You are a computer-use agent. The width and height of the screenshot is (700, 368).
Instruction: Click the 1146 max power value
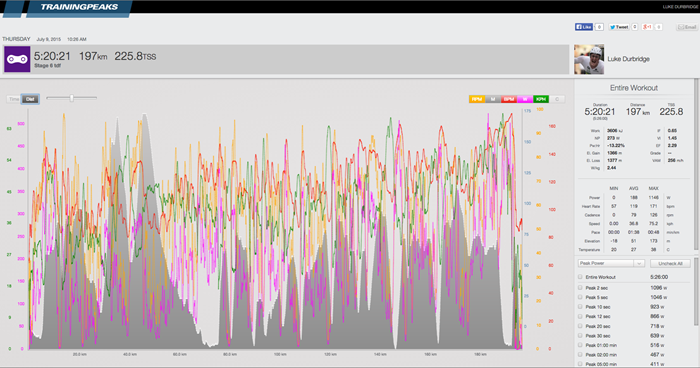pos(654,197)
